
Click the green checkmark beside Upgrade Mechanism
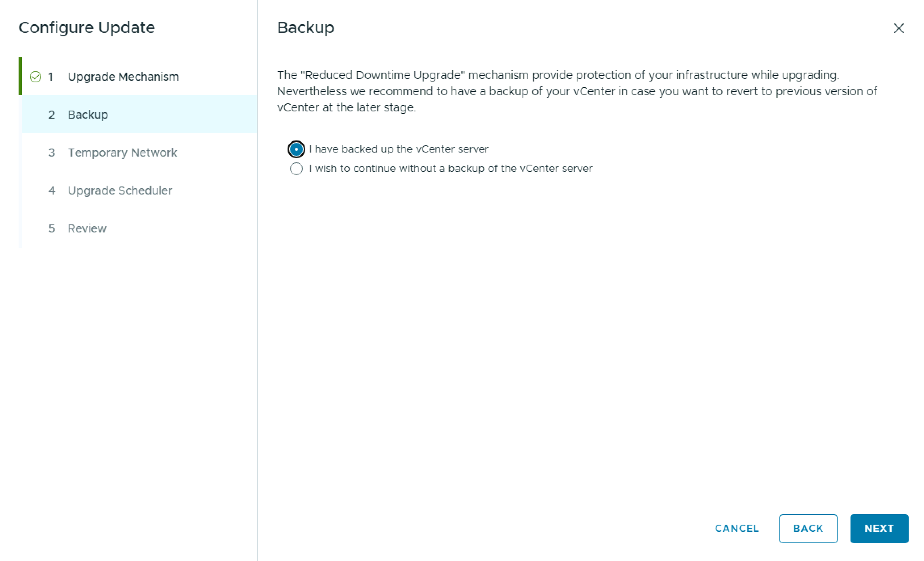[x=36, y=77]
